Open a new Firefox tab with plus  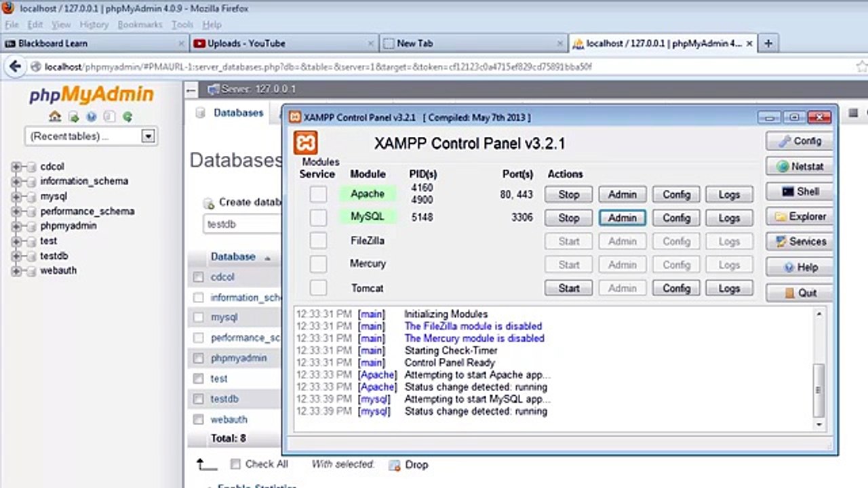pos(768,43)
